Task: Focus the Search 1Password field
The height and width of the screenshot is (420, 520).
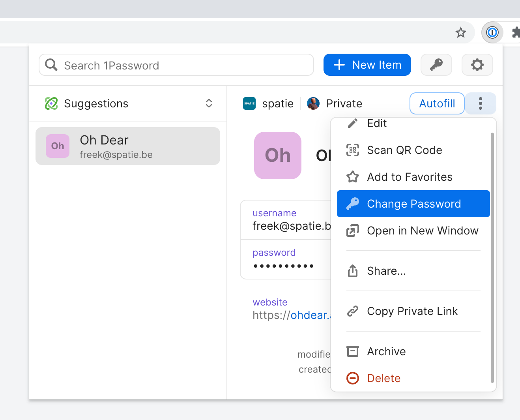Action: pos(176,65)
